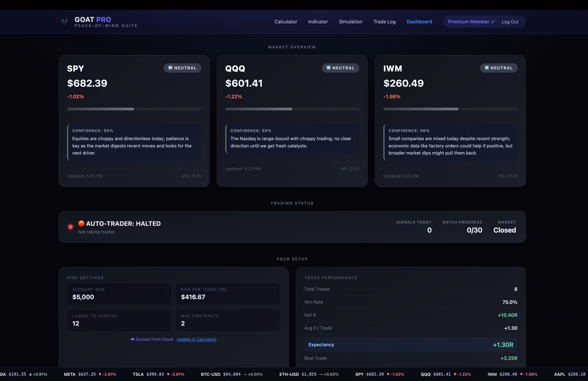
Task: Click the IWM confidence progress bar
Action: (x=450, y=109)
